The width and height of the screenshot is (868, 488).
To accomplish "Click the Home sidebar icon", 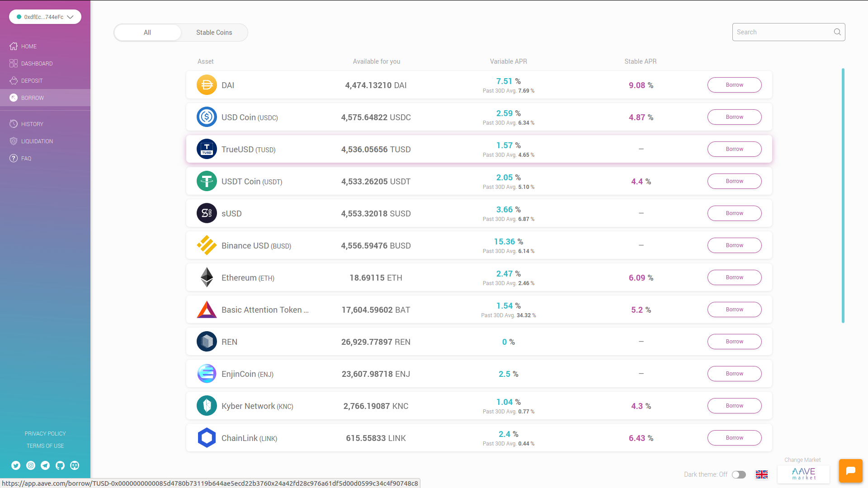I will [x=14, y=46].
